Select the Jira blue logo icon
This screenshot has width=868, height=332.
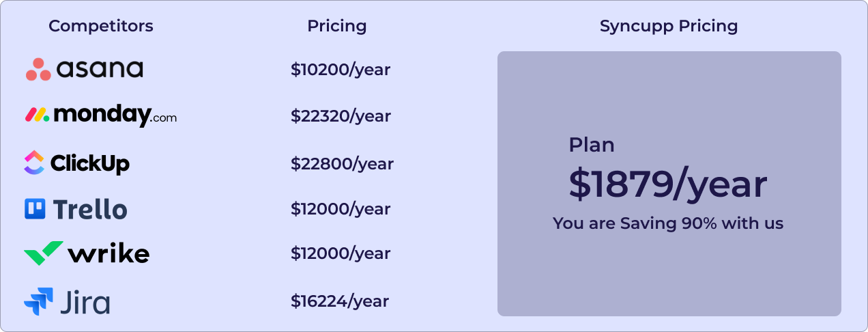coord(38,301)
